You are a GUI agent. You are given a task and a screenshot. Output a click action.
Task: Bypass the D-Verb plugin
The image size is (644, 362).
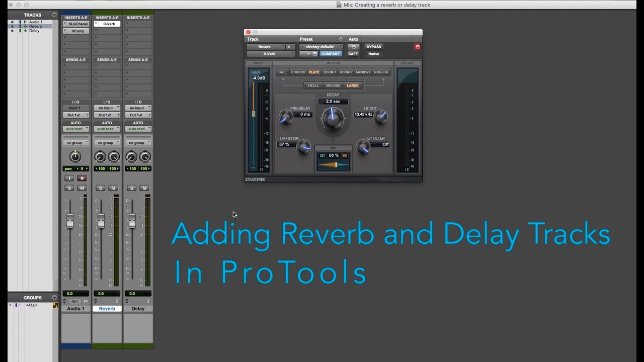[374, 47]
